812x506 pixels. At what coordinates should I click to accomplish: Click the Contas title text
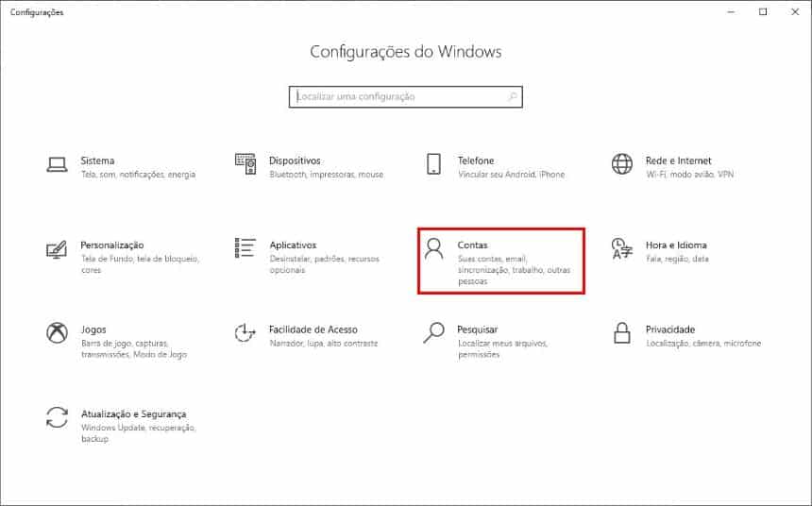pyautogui.click(x=472, y=245)
